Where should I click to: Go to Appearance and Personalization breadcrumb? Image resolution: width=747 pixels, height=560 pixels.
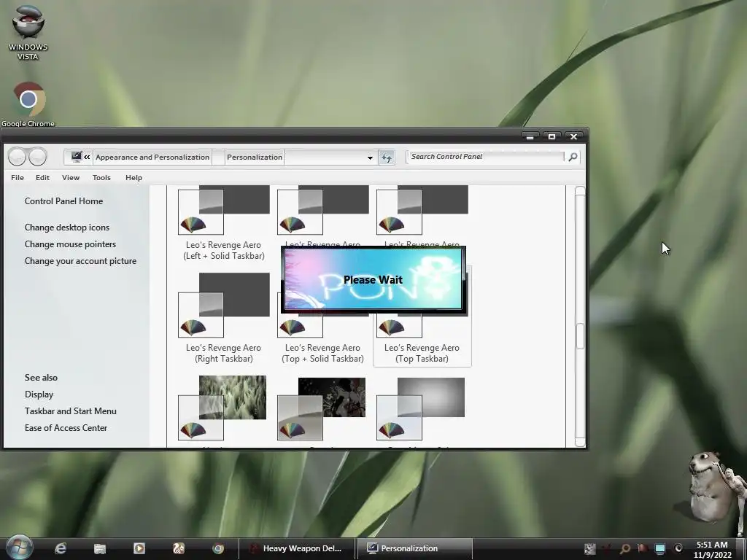(152, 157)
